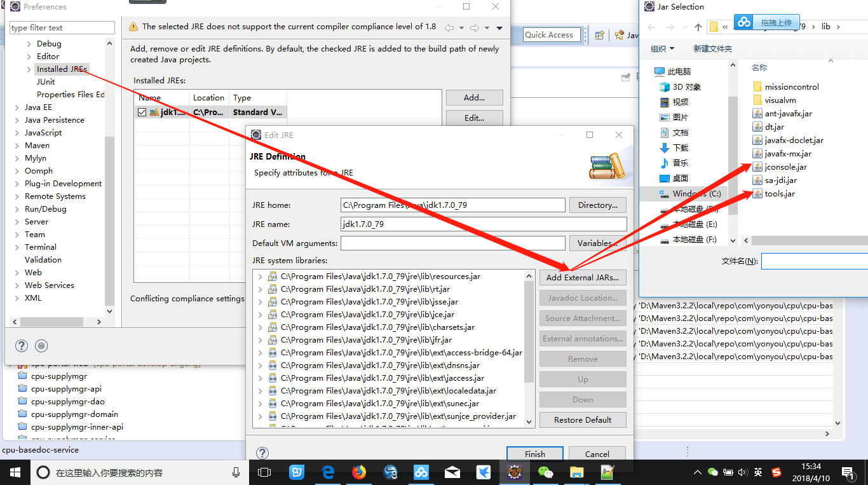Click the Eclipse icon on the taskbar

pyautogui.click(x=514, y=472)
